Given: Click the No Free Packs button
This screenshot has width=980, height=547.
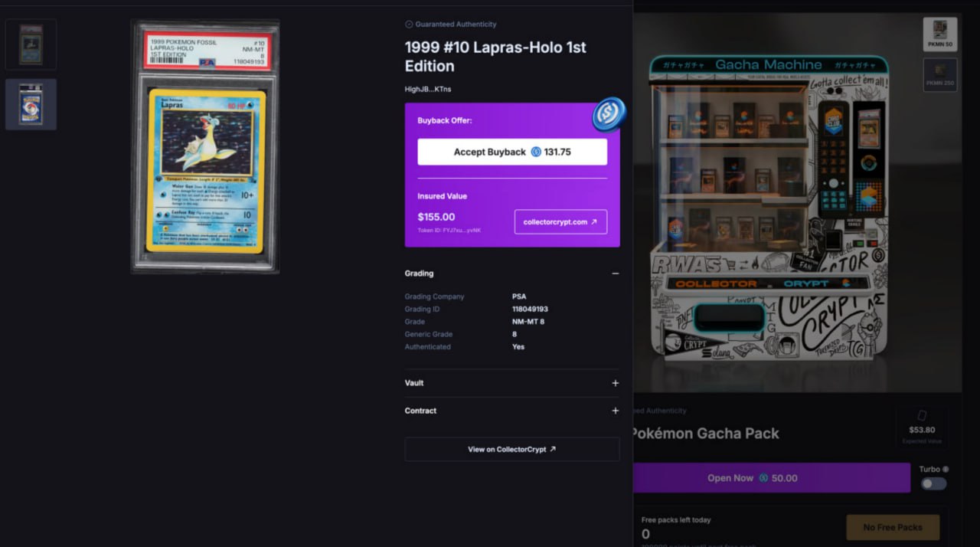Looking at the screenshot, I should pos(892,527).
